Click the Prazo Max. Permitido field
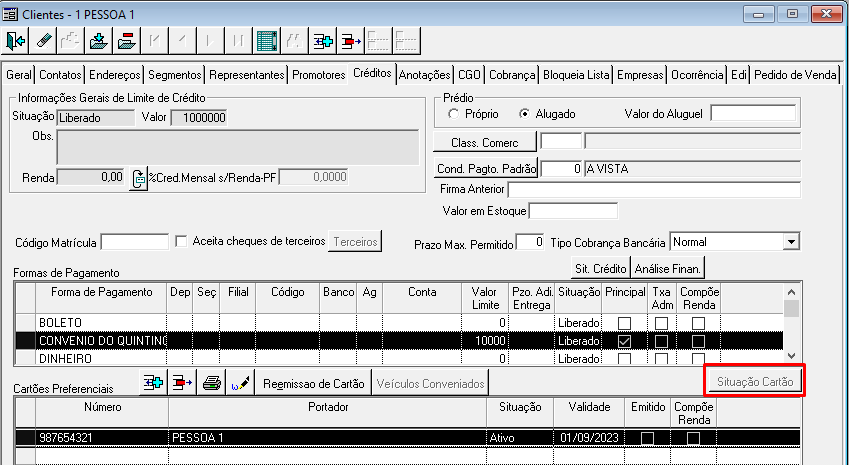The image size is (849, 465). (530, 242)
